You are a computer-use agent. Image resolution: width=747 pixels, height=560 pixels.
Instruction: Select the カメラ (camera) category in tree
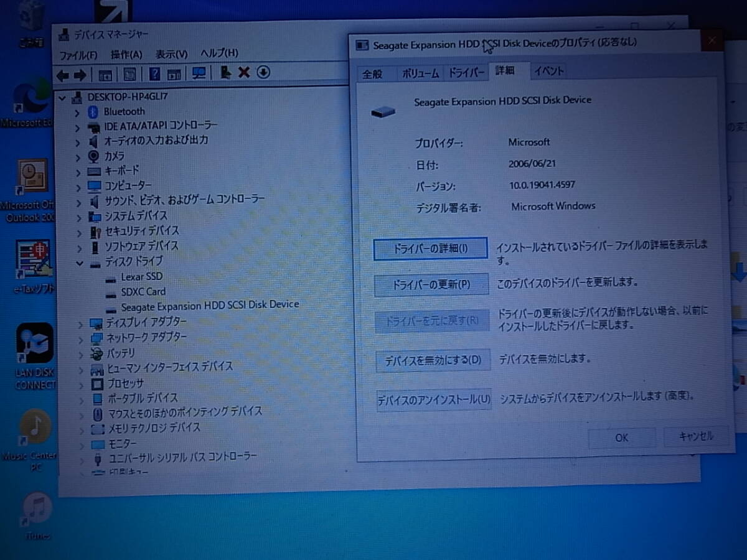tap(114, 156)
